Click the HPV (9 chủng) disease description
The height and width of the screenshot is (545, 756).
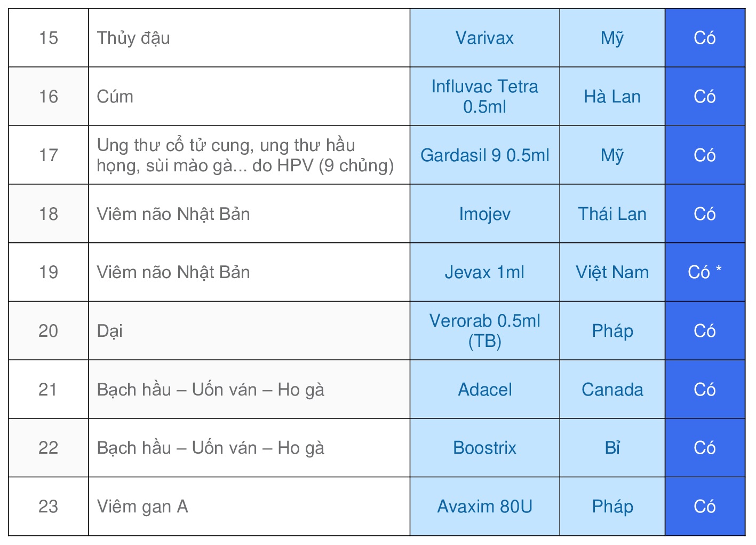pos(245,155)
